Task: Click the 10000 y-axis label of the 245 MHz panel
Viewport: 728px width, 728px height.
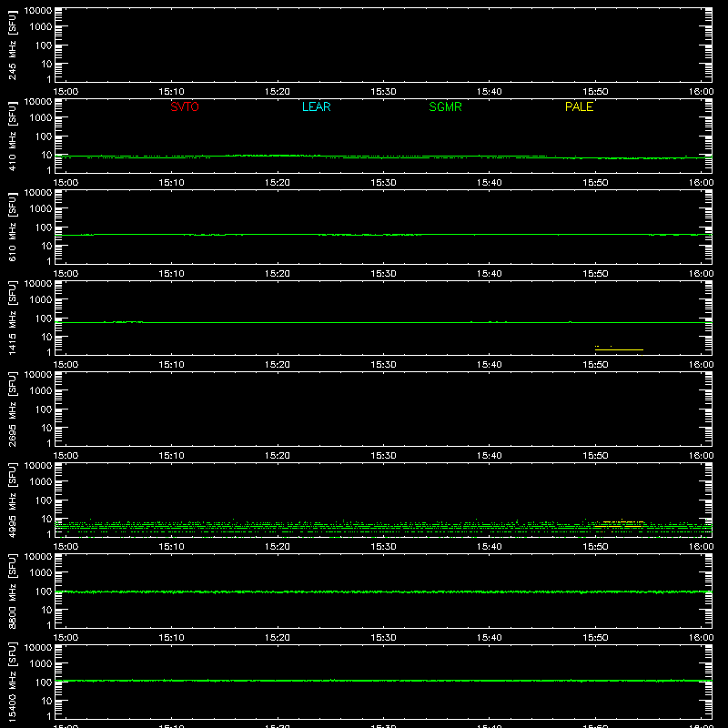Action: (38, 11)
